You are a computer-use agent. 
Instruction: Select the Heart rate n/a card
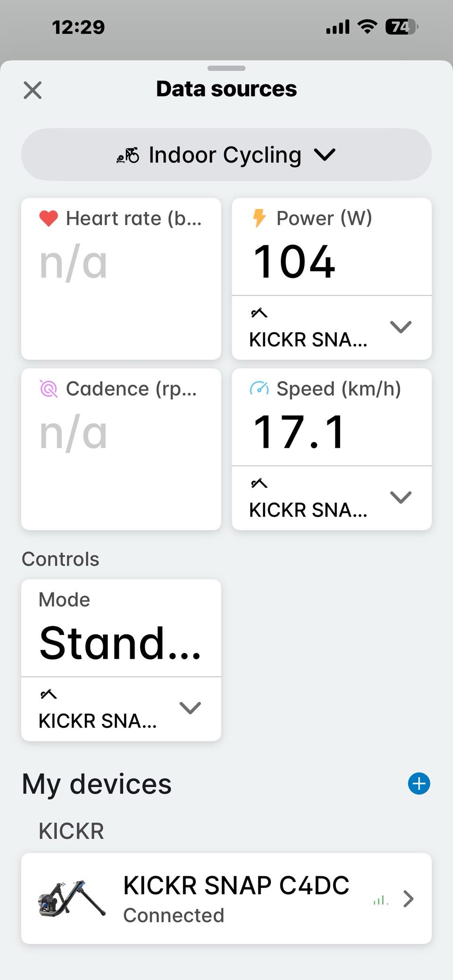click(121, 279)
